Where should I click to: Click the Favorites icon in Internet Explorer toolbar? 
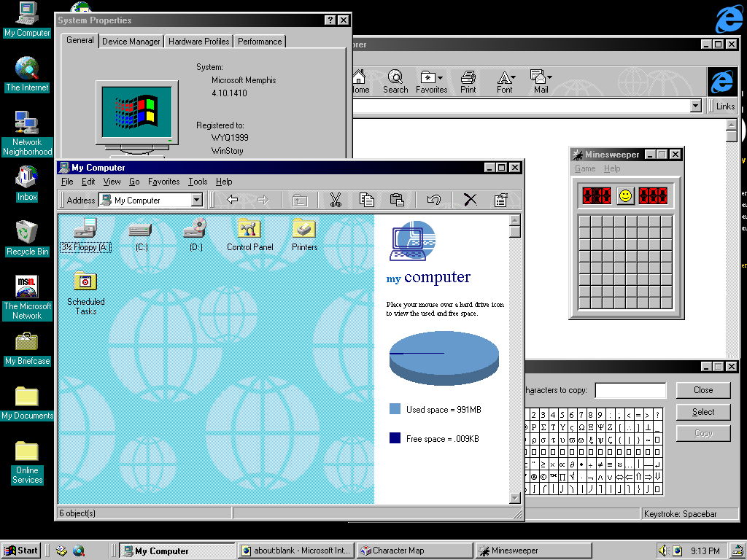coord(431,82)
